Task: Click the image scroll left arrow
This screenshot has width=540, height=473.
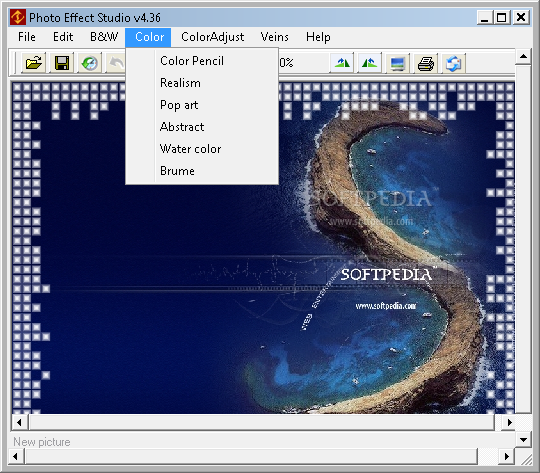Action: click(x=19, y=422)
